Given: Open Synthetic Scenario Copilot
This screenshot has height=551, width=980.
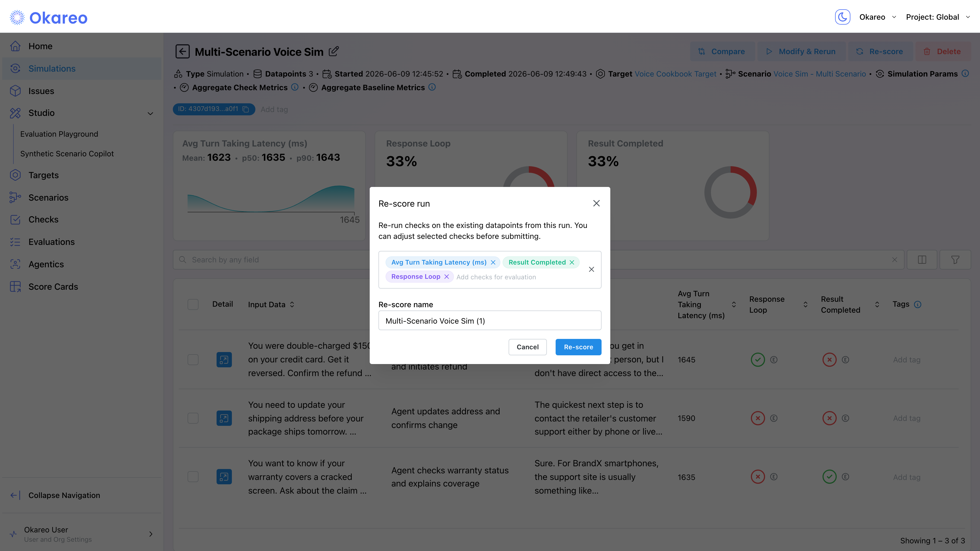Looking at the screenshot, I should pyautogui.click(x=67, y=154).
